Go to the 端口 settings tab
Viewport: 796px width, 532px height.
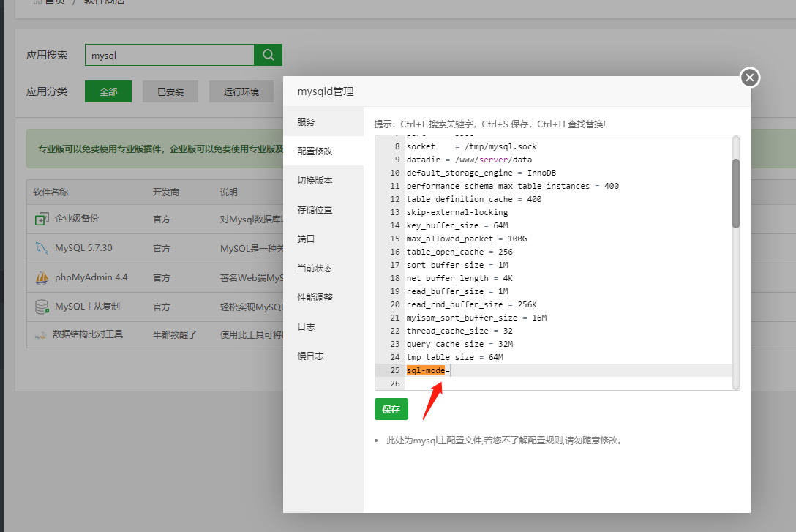306,239
